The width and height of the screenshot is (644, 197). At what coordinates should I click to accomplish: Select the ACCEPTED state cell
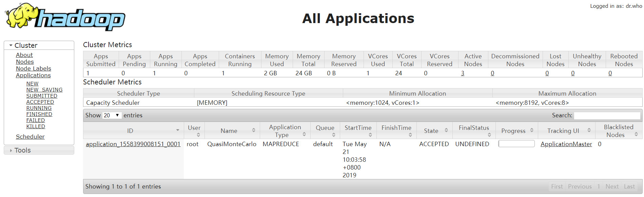(x=434, y=144)
